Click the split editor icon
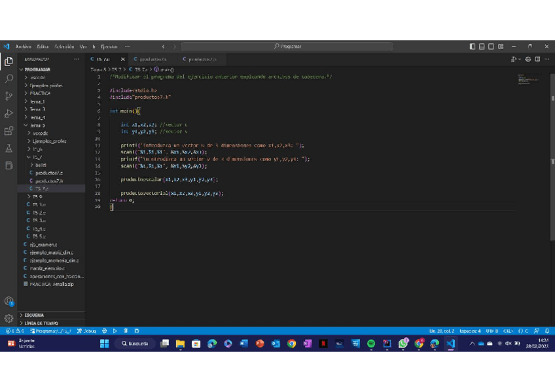Viewport: 555px width, 392px height. 537,60
